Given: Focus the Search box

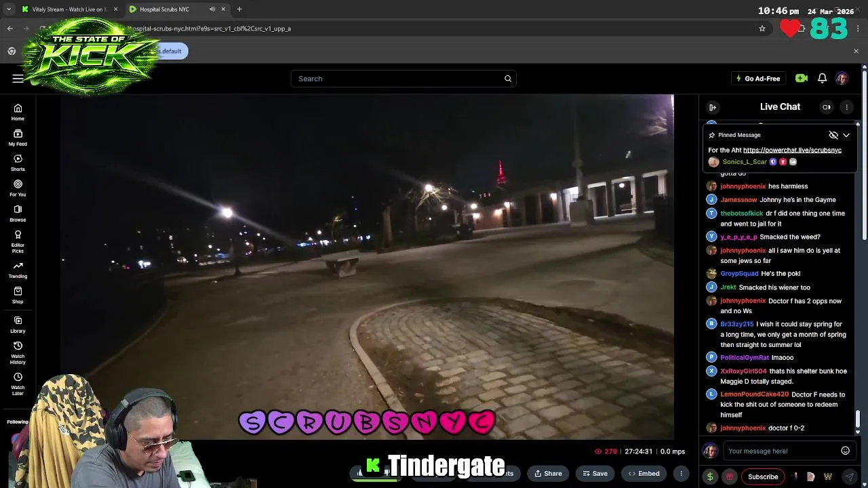Looking at the screenshot, I should [403, 79].
